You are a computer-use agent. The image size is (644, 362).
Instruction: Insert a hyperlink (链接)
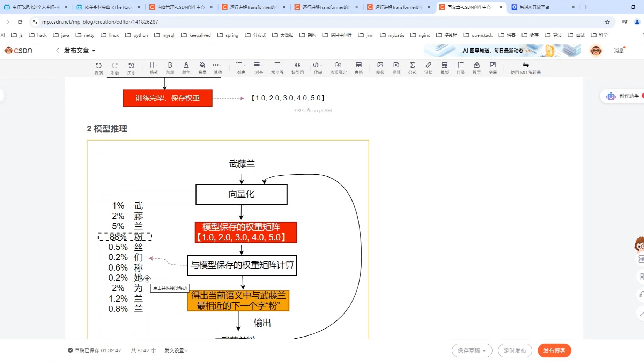point(428,68)
